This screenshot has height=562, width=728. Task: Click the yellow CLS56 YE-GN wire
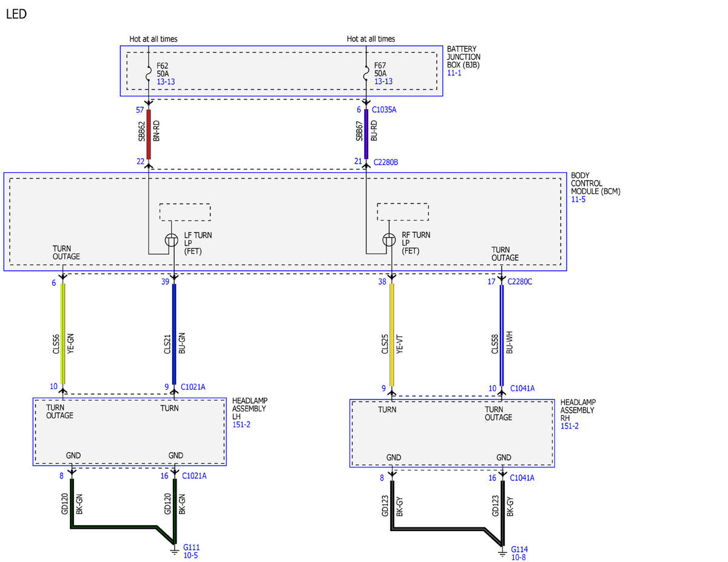click(x=63, y=333)
